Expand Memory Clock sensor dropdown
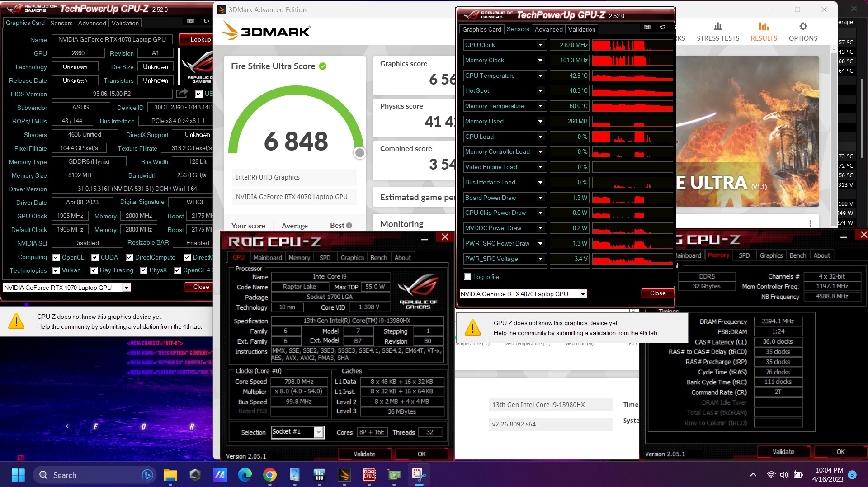The height and width of the screenshot is (487, 868). (540, 60)
